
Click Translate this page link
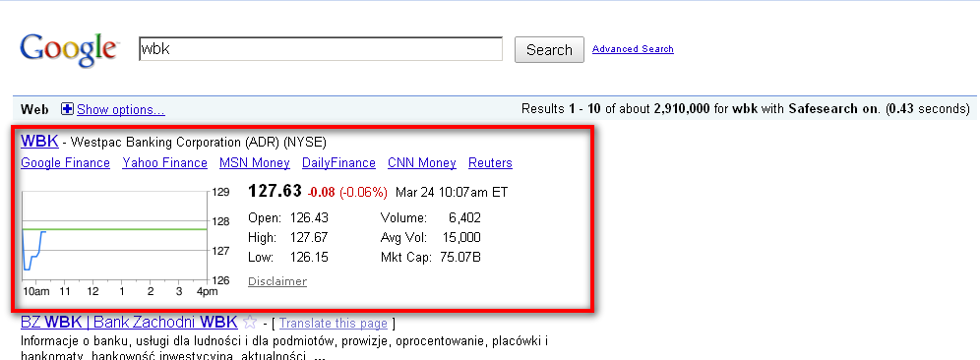pos(334,324)
